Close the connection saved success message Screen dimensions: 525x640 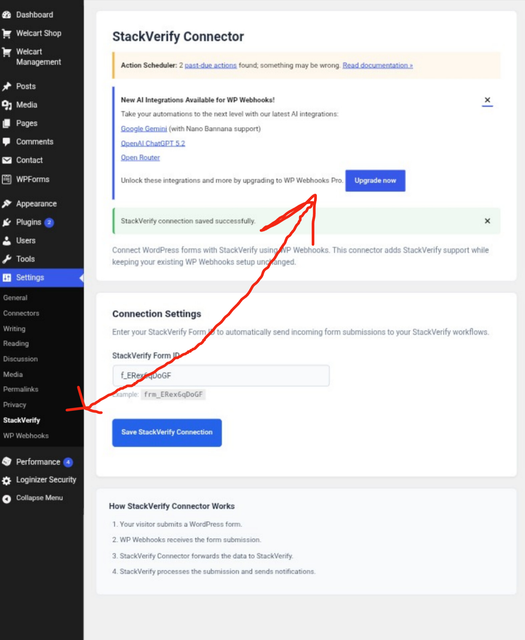click(x=487, y=221)
